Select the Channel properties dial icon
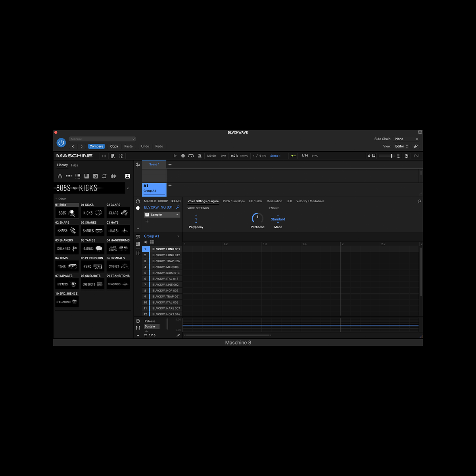 pyautogui.click(x=138, y=202)
